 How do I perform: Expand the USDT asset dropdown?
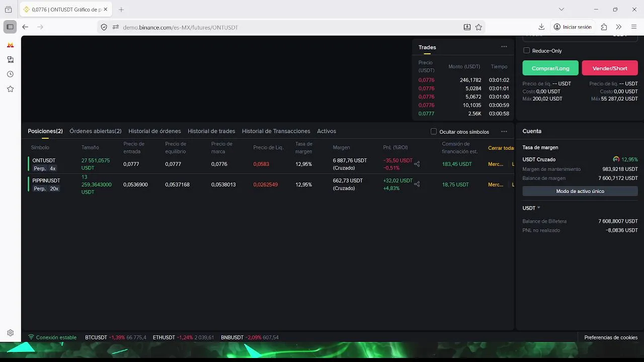pos(531,208)
